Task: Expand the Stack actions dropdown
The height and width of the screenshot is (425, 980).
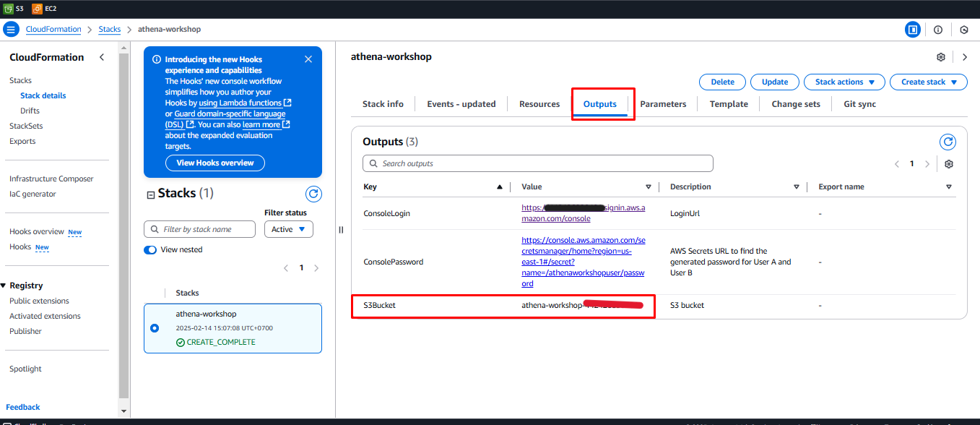Action: tap(844, 82)
